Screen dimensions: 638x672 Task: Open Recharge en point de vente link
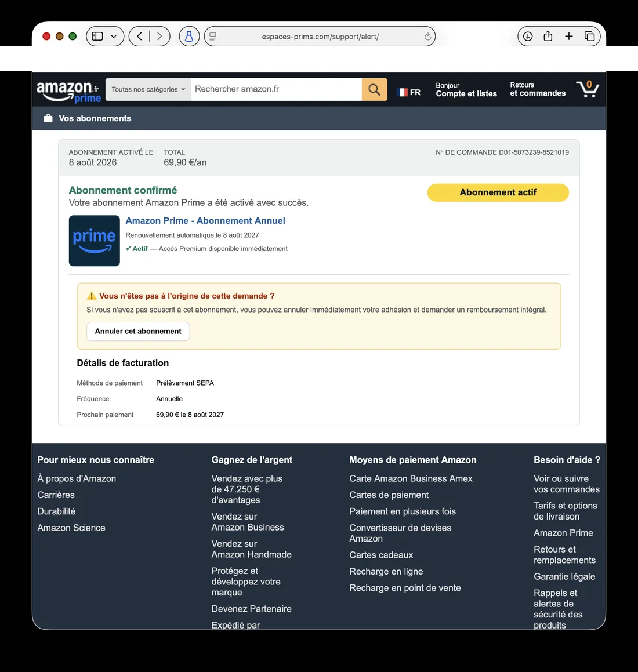click(405, 588)
